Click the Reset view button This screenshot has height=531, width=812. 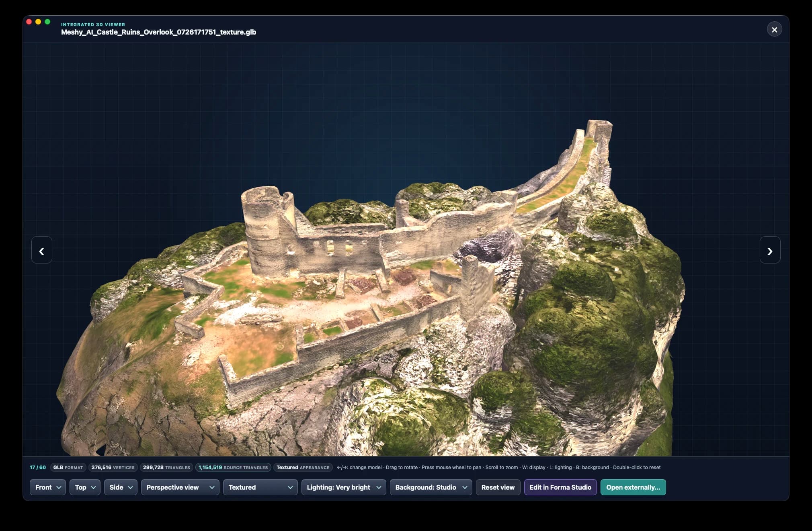498,487
